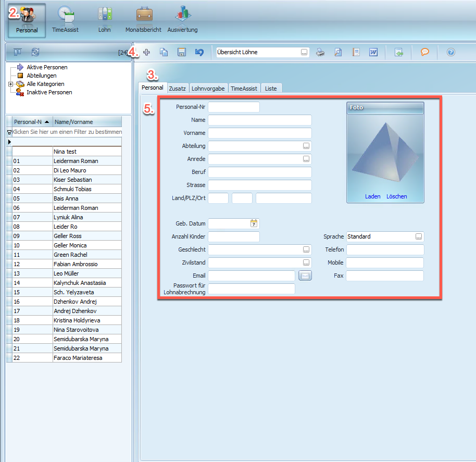Viewport: 476px width, 462px height.
Task: Select row 19 Nina Starovoitova
Action: [64, 330]
